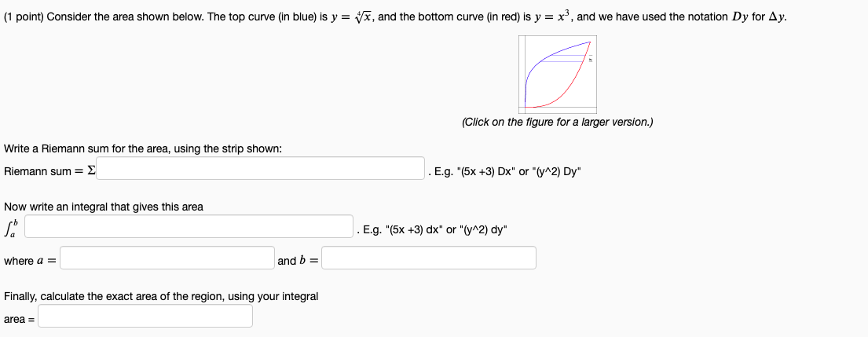Click the Riemann sum input field
Viewport: 868px width, 337px height.
pos(261,168)
